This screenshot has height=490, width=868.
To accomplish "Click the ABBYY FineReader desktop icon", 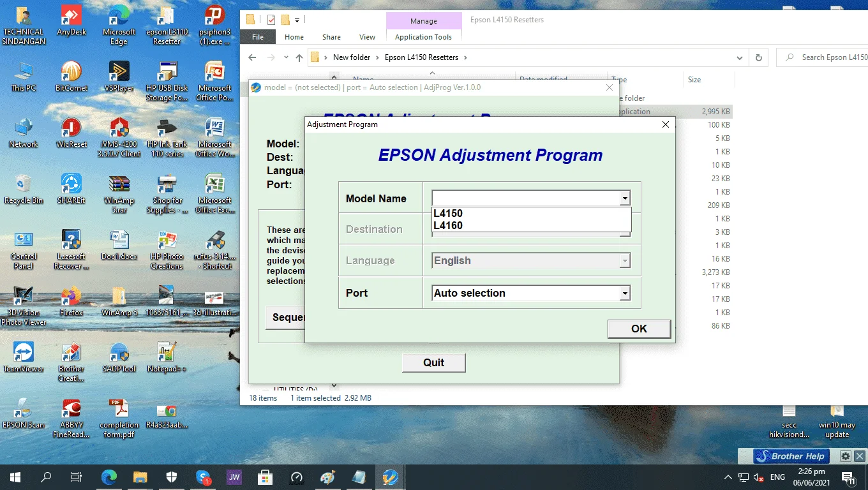I will click(x=71, y=419).
